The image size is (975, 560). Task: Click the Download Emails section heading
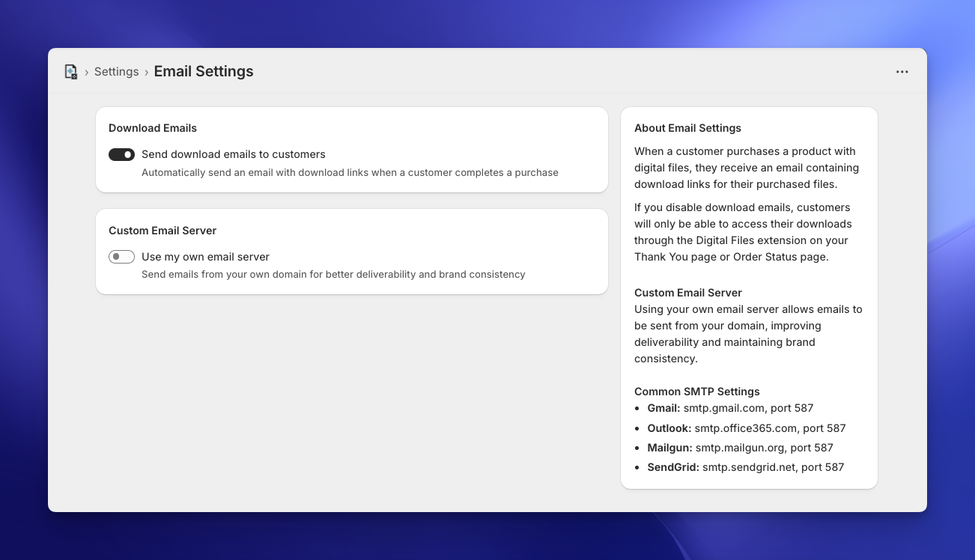[x=152, y=128]
